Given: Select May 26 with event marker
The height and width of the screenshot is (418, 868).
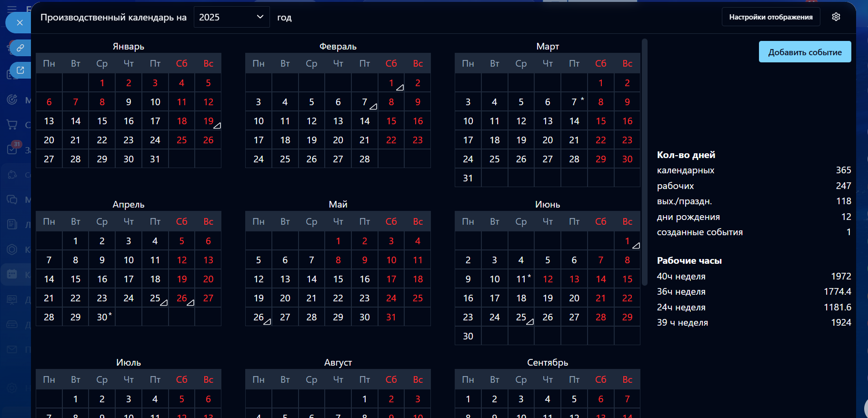Looking at the screenshot, I should click(259, 317).
